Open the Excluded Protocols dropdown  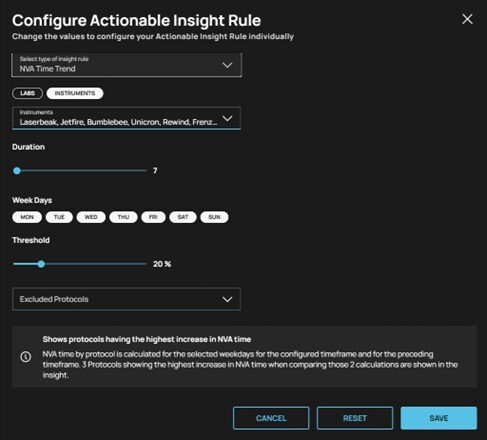click(x=127, y=299)
